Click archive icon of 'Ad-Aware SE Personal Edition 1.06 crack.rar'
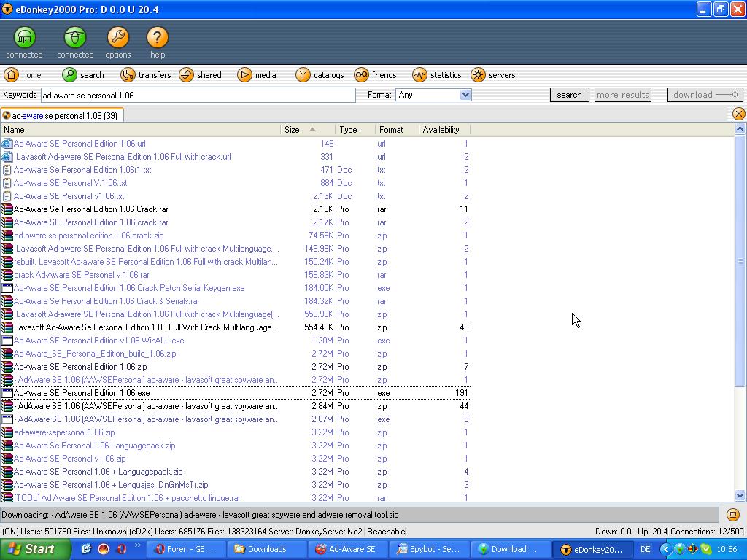This screenshot has width=747, height=560. (7, 222)
